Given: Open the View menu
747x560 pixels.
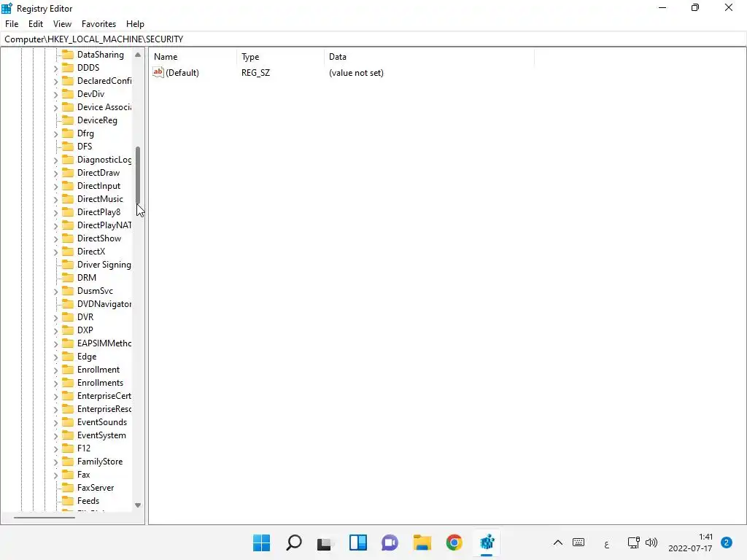Looking at the screenshot, I should [62, 24].
